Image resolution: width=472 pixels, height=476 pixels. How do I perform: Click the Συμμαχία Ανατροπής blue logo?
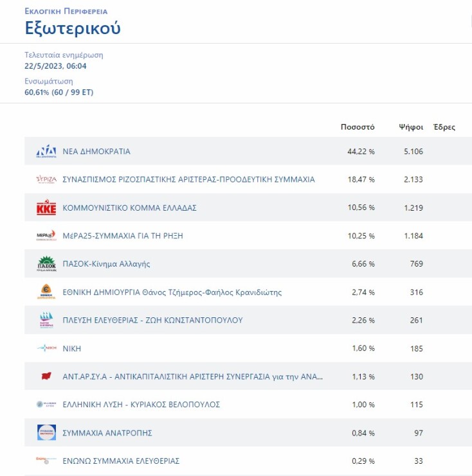tap(46, 432)
